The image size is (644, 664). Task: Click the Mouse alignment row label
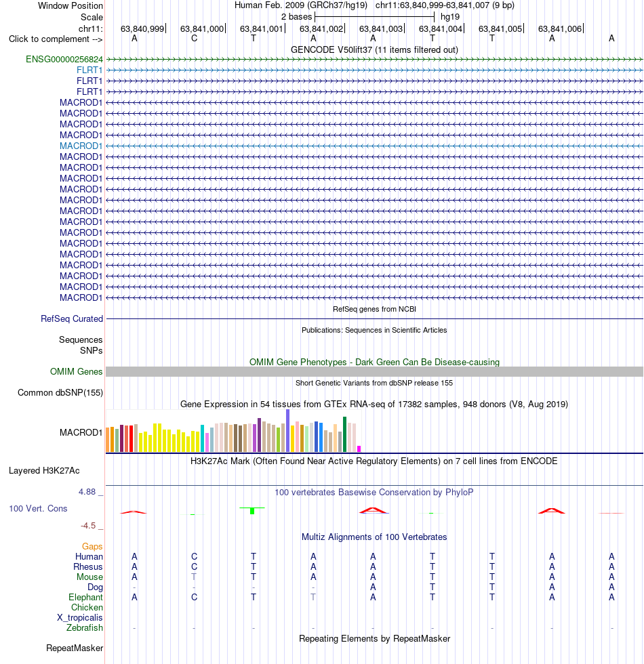(89, 577)
